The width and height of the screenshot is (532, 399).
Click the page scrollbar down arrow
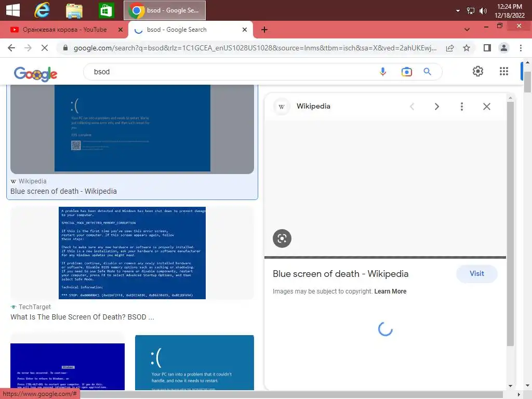527,386
